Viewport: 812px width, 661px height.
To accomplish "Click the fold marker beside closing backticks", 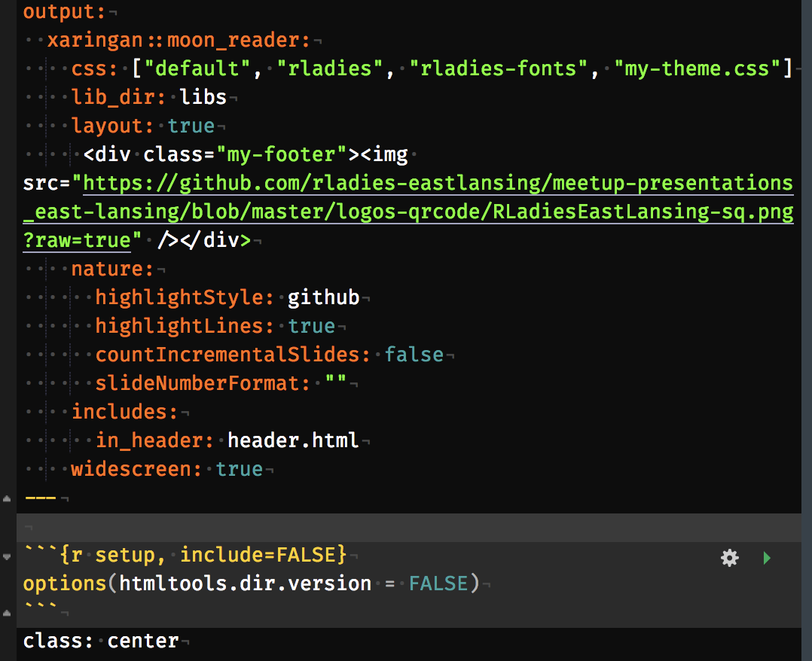I will coord(7,613).
